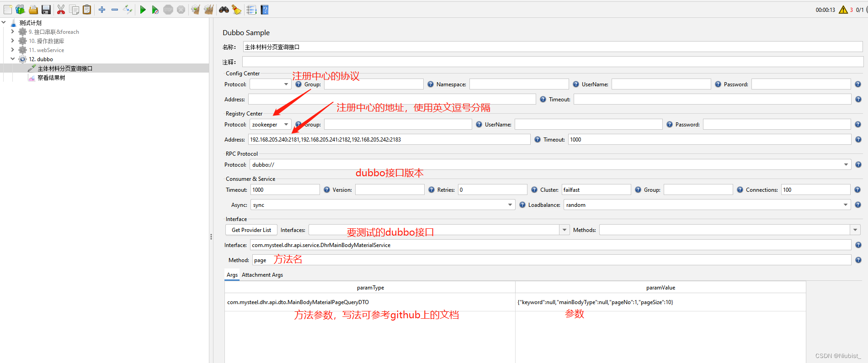Select 察看结果树 listener in tree
This screenshot has width=868, height=363.
tap(51, 78)
